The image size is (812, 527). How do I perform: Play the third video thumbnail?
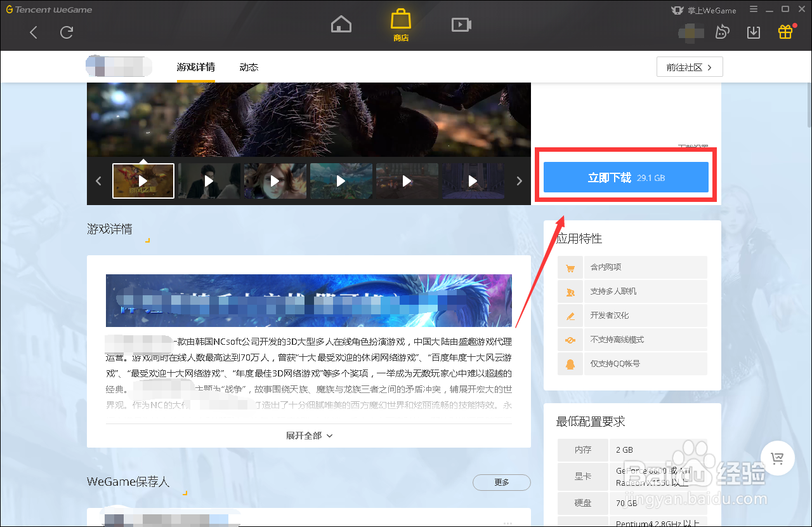(x=275, y=181)
